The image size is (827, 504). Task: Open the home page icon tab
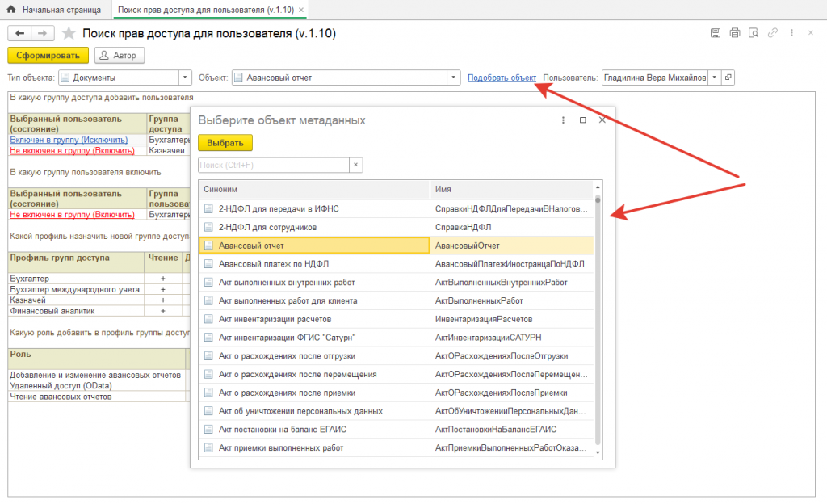click(x=11, y=10)
